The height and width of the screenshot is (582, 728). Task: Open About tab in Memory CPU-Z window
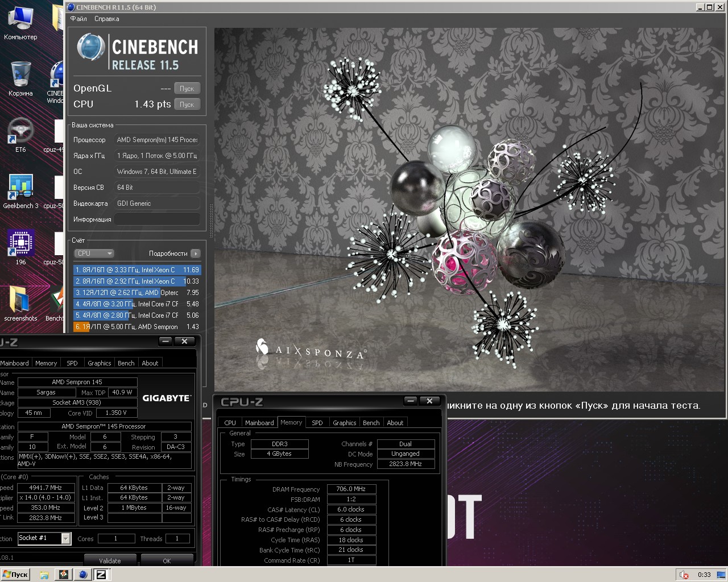coord(395,423)
